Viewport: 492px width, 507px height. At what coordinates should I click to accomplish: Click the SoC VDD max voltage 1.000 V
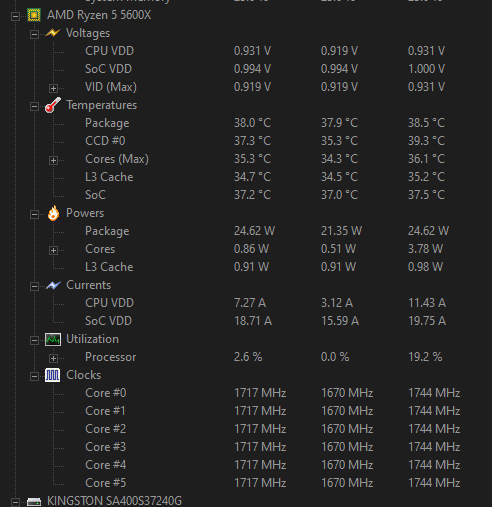pyautogui.click(x=426, y=69)
